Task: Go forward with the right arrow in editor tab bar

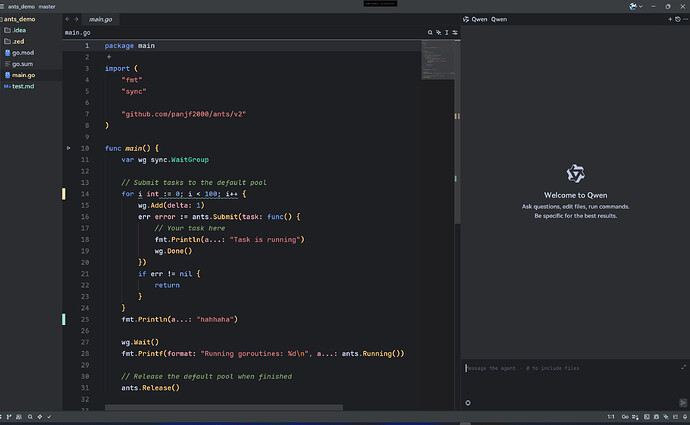Action: pyautogui.click(x=76, y=19)
